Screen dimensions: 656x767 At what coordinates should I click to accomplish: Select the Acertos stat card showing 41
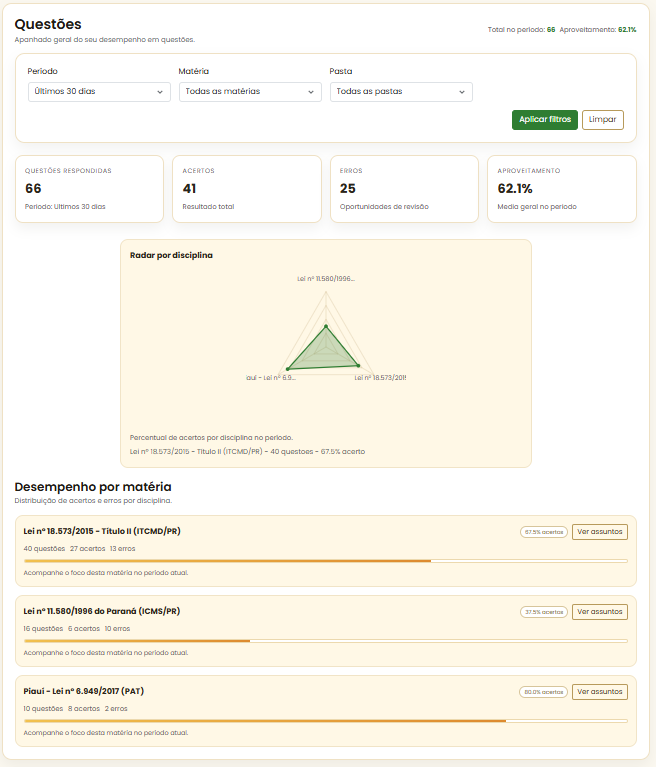coord(246,188)
